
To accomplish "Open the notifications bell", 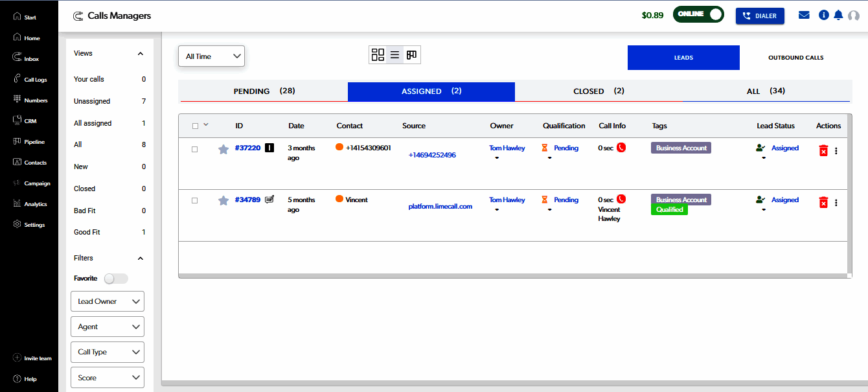I will click(x=838, y=15).
